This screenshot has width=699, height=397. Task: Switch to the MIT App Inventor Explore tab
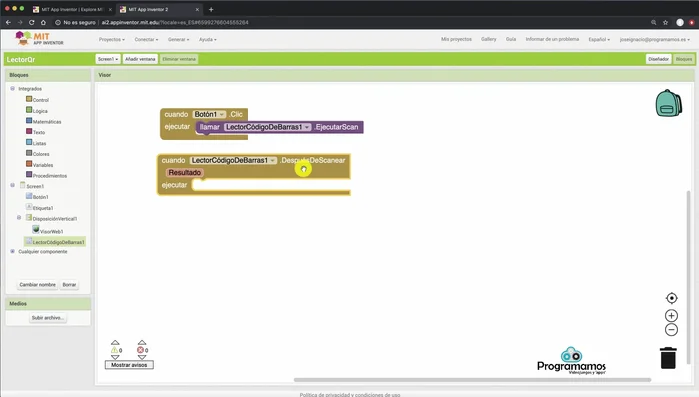(71, 9)
